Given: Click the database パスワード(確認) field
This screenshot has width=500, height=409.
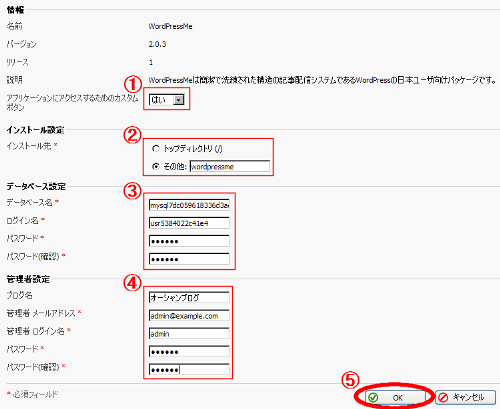Looking at the screenshot, I should tap(189, 259).
